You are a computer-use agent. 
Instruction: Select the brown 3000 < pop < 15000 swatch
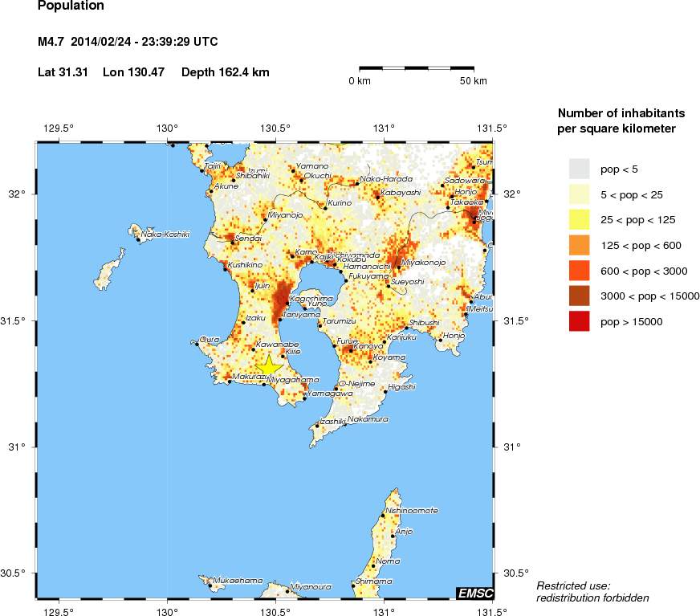[580, 296]
